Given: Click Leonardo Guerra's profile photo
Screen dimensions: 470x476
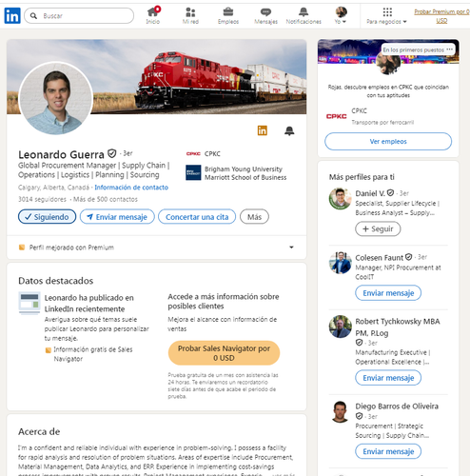Looking at the screenshot, I should [56, 98].
